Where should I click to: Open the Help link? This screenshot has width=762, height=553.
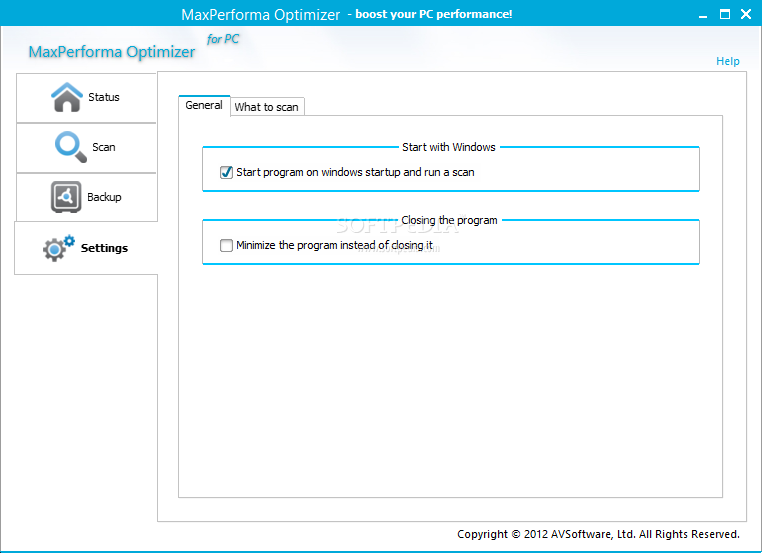tap(727, 61)
